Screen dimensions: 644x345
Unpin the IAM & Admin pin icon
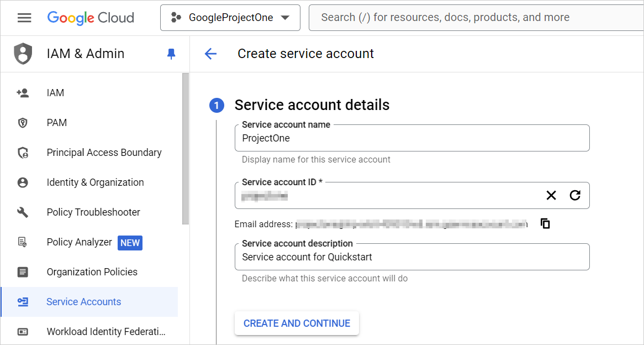coord(171,54)
